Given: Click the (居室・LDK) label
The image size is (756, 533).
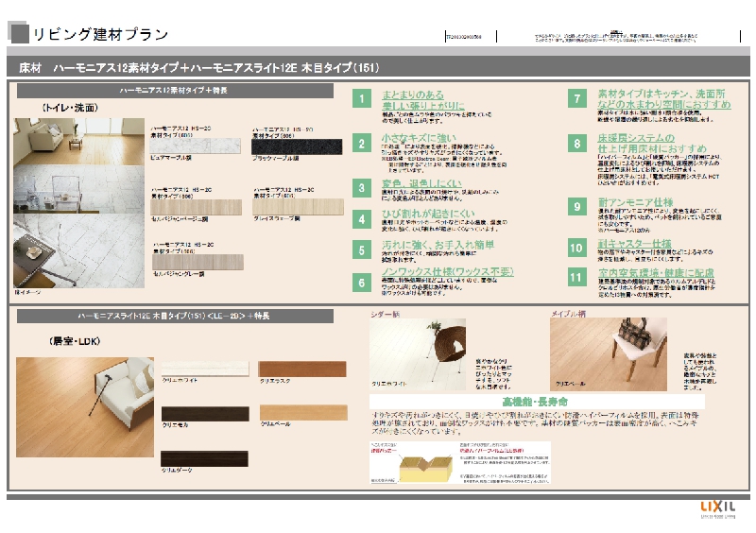Looking at the screenshot, I should [x=75, y=341].
